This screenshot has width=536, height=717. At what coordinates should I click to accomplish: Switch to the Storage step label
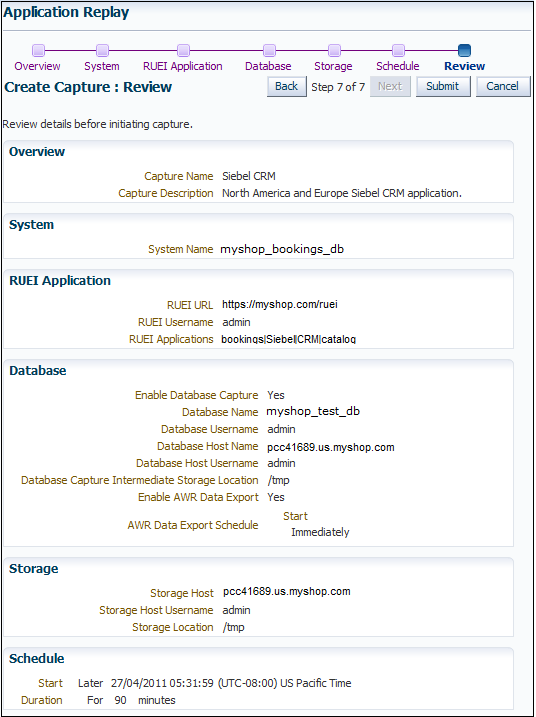tap(333, 66)
